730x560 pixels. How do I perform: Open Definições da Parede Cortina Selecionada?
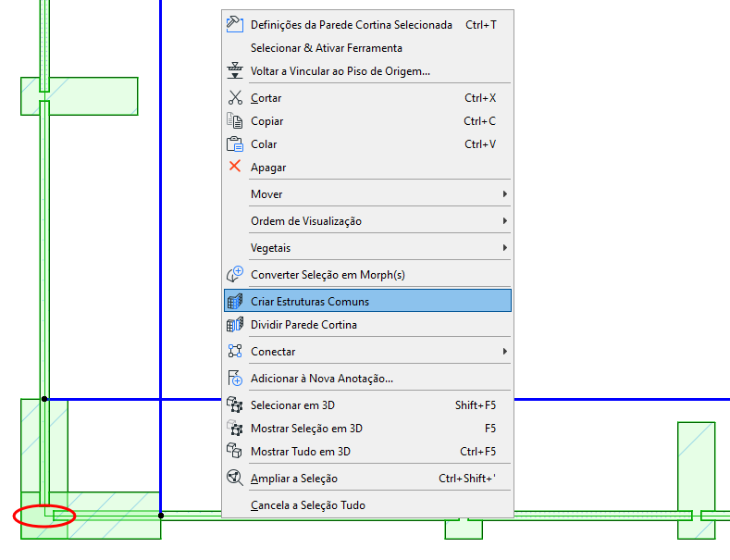pos(367,25)
